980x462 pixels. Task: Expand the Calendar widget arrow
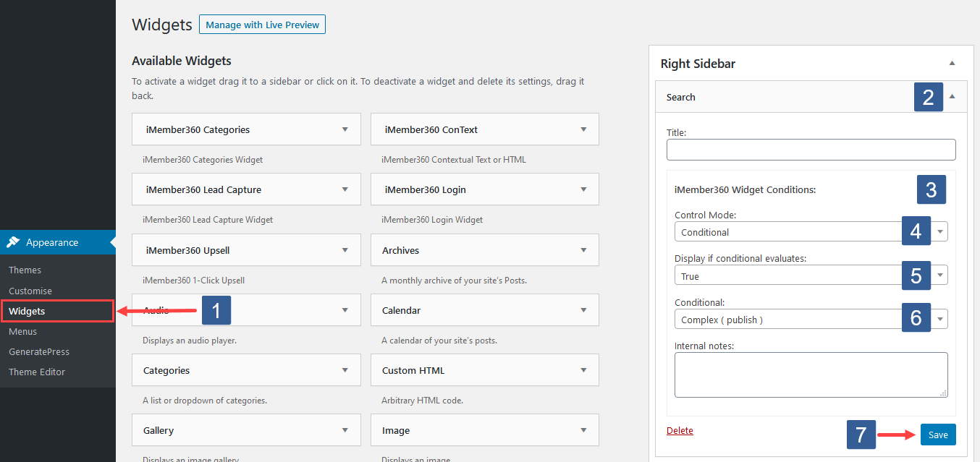point(583,309)
